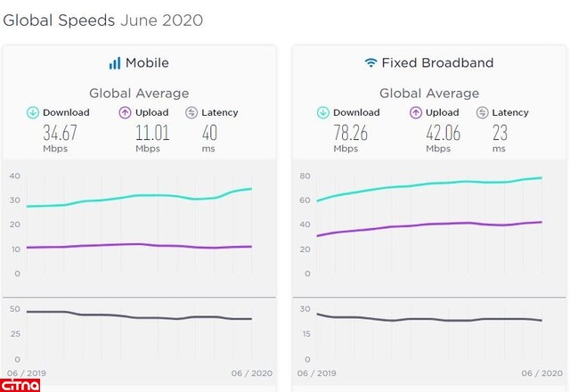
Task: Click the Mobile download arrow icon
Action: click(33, 112)
